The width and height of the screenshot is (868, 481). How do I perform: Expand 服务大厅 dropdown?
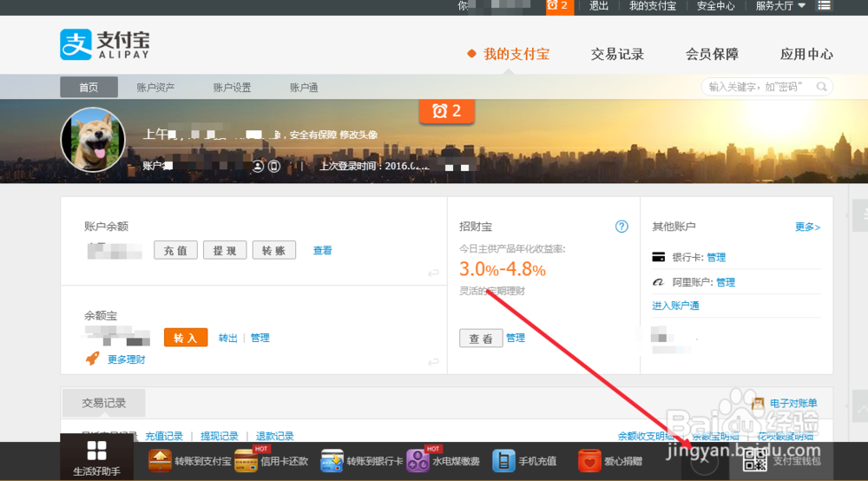point(780,6)
